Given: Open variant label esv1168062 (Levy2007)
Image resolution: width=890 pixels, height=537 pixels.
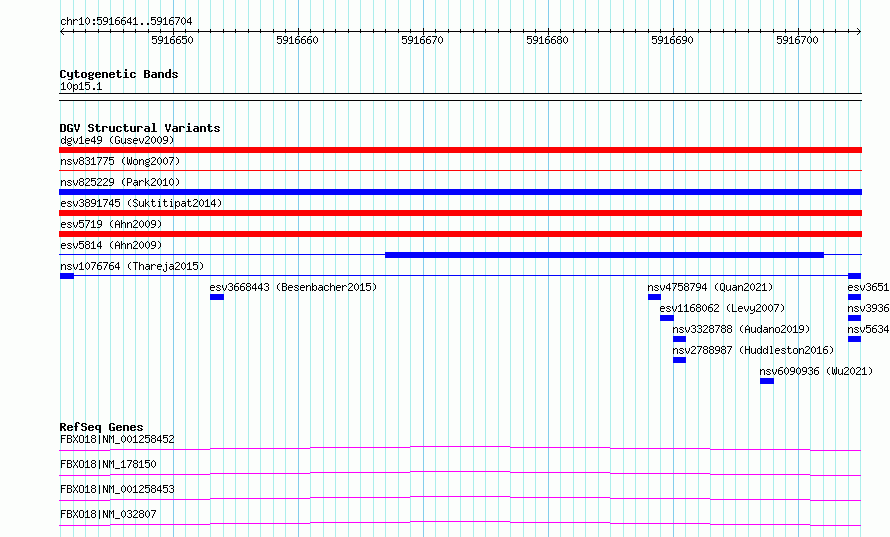Looking at the screenshot, I should [x=722, y=308].
